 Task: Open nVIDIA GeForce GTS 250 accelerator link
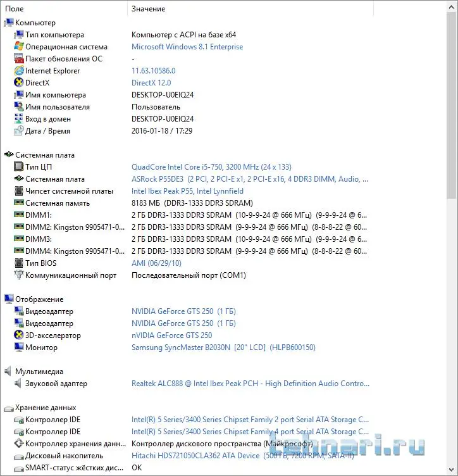click(x=171, y=335)
